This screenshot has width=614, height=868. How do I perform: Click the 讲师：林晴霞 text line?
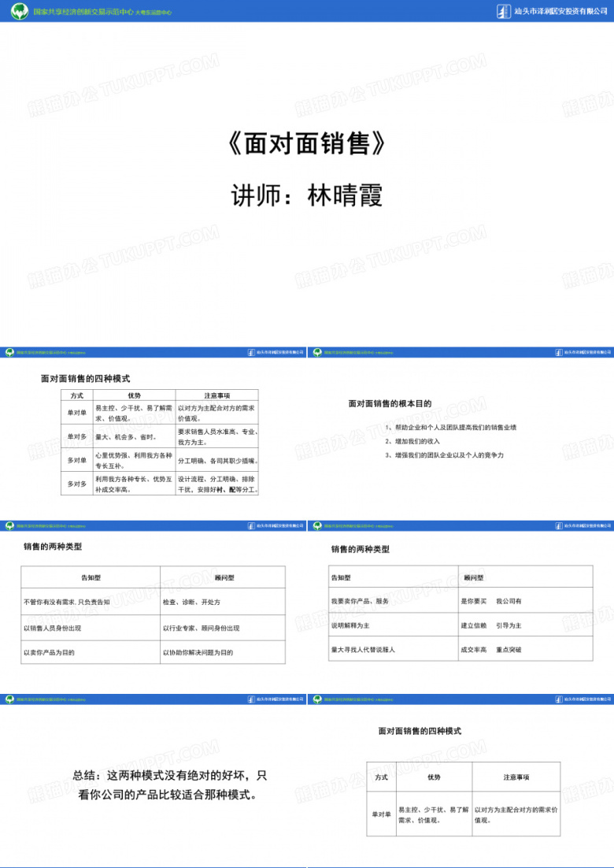(x=307, y=196)
